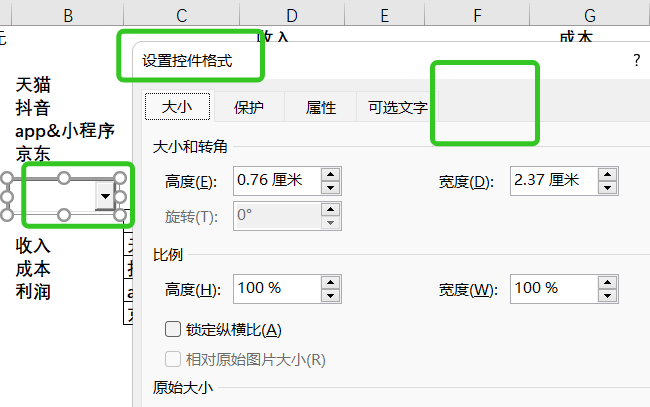Decrease scale width 100 % with down arrow
The width and height of the screenshot is (650, 407).
point(606,295)
